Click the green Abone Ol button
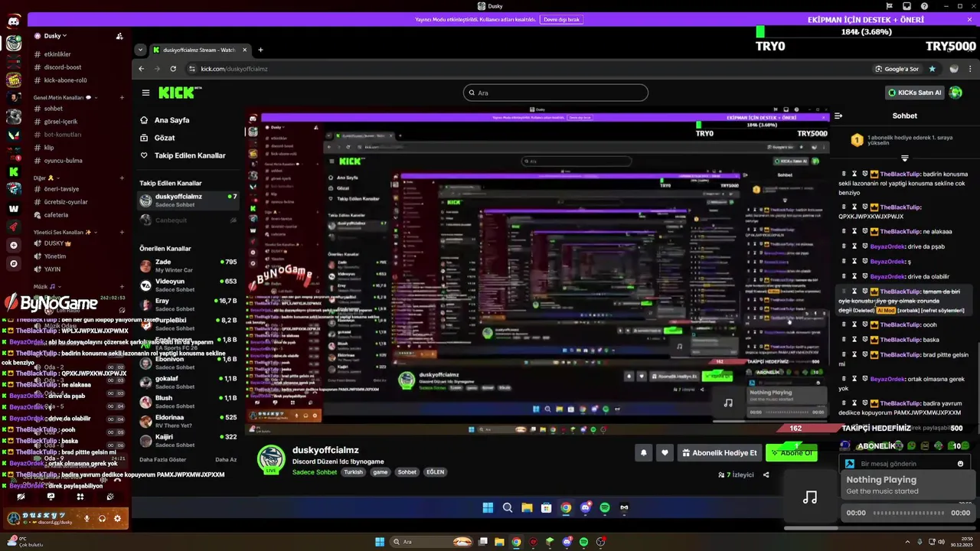Screen dimensions: 980x551 [x=792, y=453]
